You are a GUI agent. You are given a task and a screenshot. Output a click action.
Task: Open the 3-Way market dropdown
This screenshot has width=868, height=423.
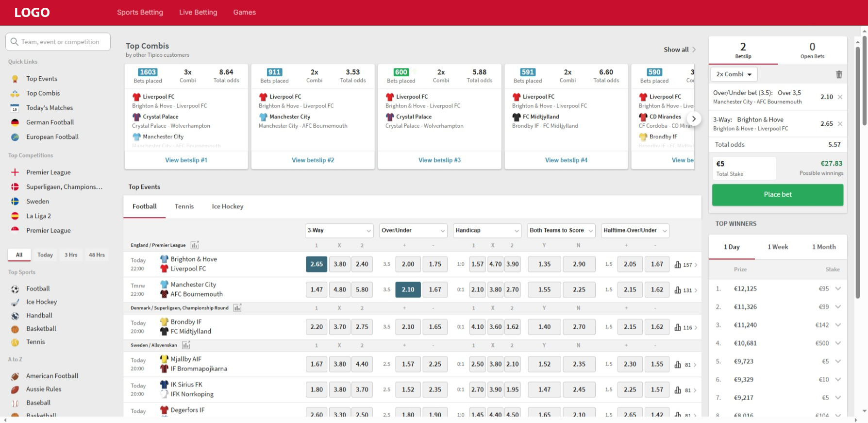pos(339,231)
